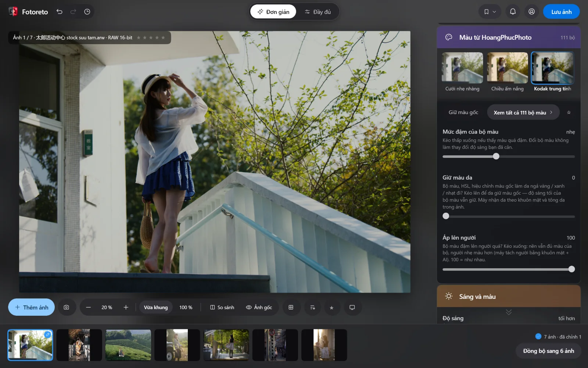
Task: Select Vừa khung fit view
Action: pyautogui.click(x=156, y=307)
